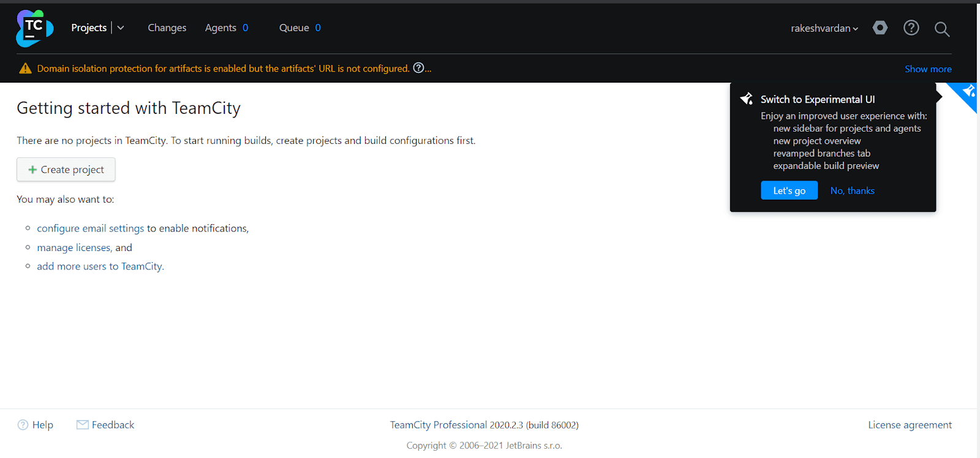Click the Feedback envelope icon
Screen dimensions: 980x458
tap(82, 425)
